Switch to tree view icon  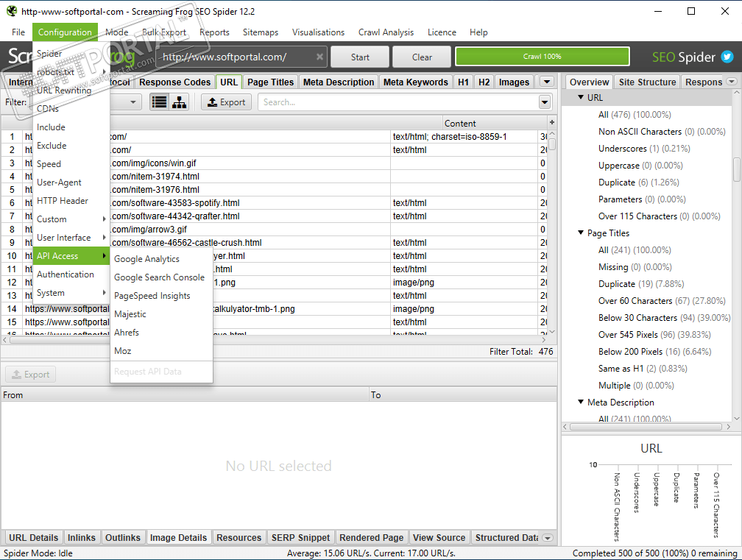pos(179,102)
